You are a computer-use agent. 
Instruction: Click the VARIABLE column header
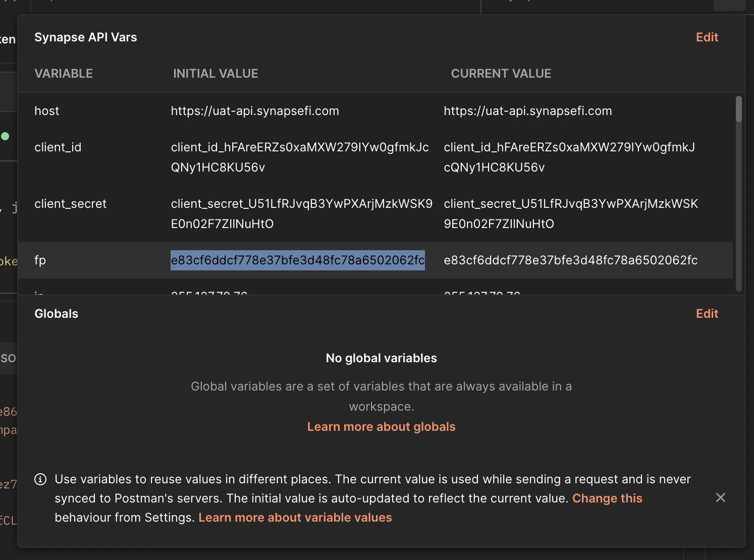[64, 74]
